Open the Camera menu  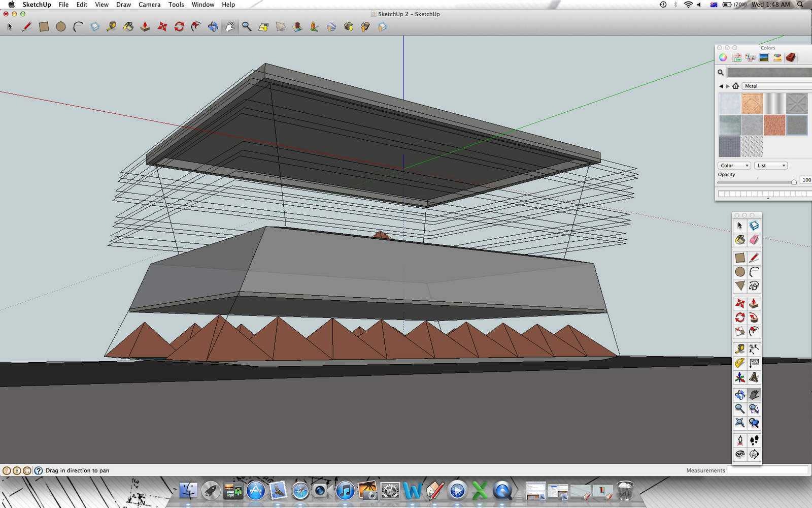149,5
